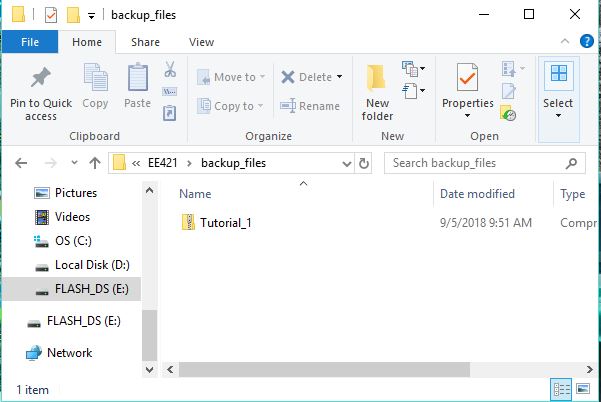Viewport: 601px width, 402px height.
Task: Click the New folder icon in title bar
Action: (x=73, y=15)
